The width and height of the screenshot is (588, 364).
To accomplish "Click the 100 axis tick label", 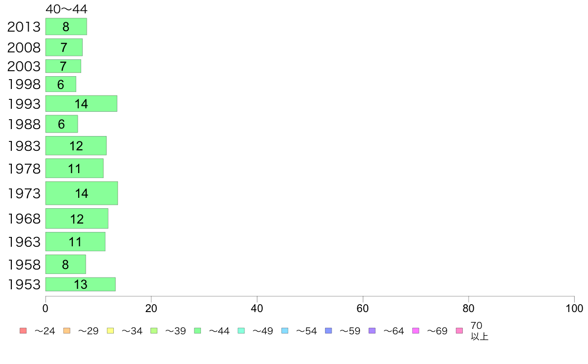I will point(574,308).
